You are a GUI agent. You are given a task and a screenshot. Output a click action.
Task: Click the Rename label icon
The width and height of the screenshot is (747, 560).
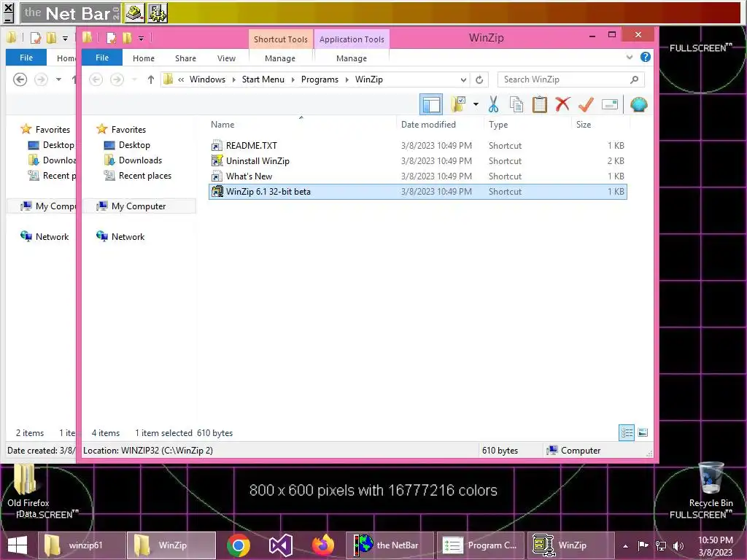[x=610, y=104]
